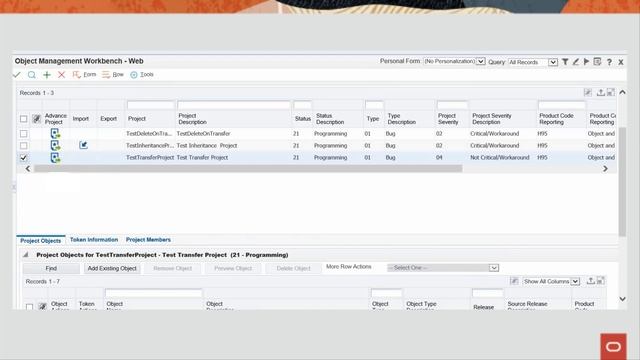Check the TestInheritanceProject row checkbox
Viewport: 640px width, 360px height.
point(24,145)
